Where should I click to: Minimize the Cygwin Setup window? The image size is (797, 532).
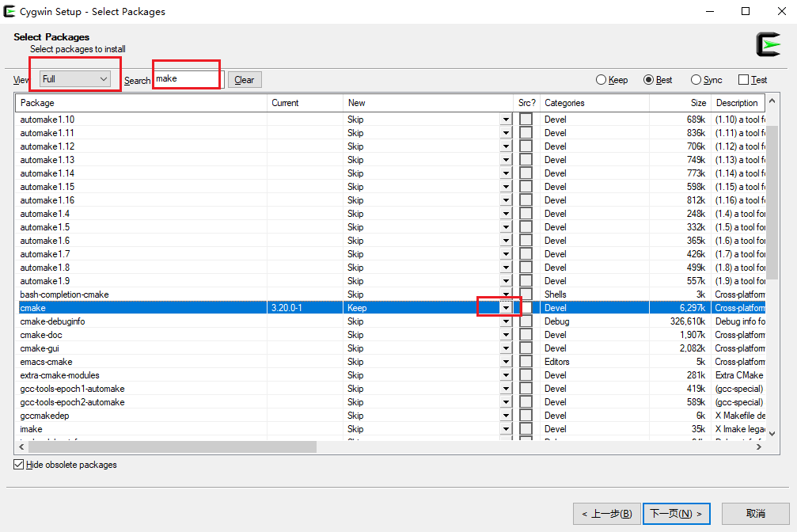pyautogui.click(x=710, y=11)
